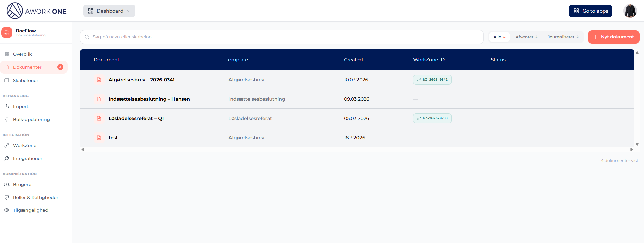
Task: Click the document icon beside Afgørelsesbrev – 2026-0341
Action: tap(99, 80)
